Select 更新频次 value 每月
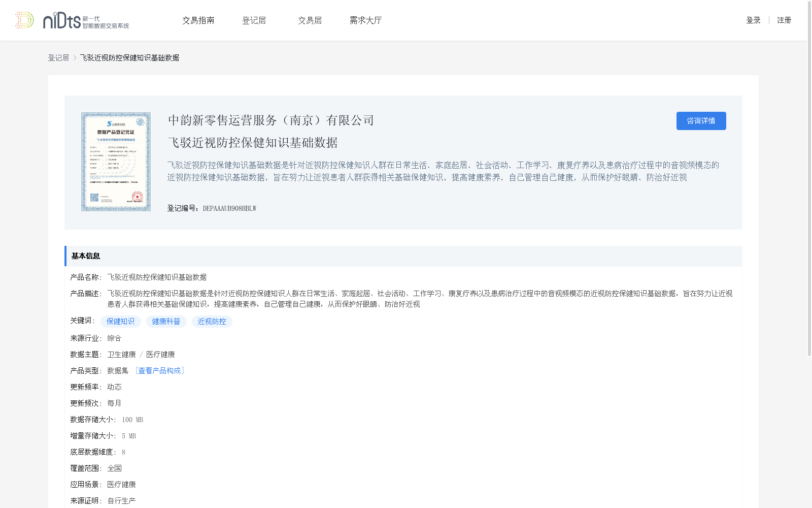Screen dimensions: 812x508 tap(114, 403)
